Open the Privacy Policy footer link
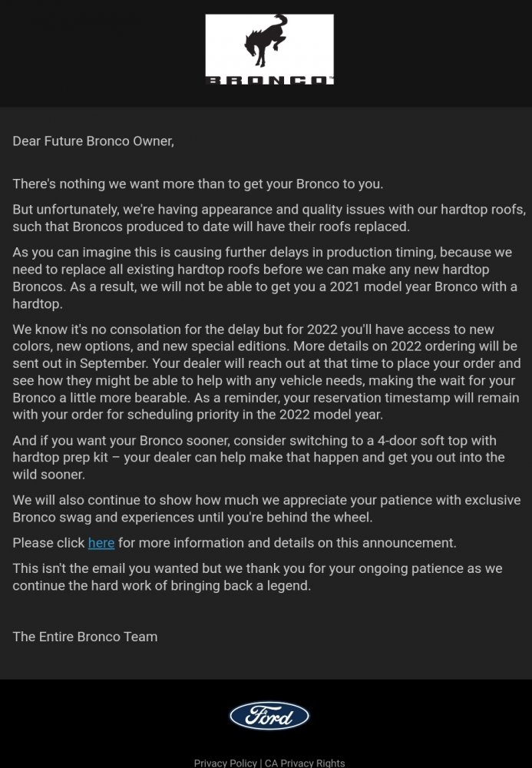 (x=225, y=763)
